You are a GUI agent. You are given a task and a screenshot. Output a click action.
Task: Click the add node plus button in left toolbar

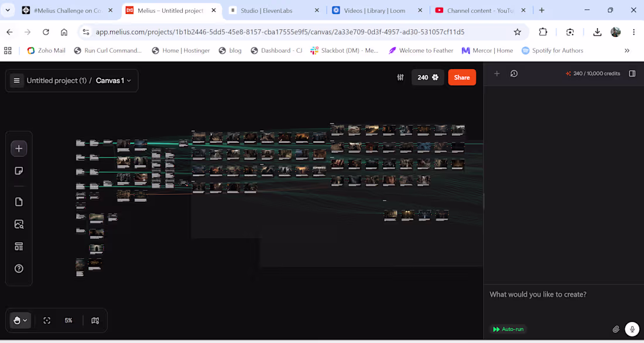(19, 149)
